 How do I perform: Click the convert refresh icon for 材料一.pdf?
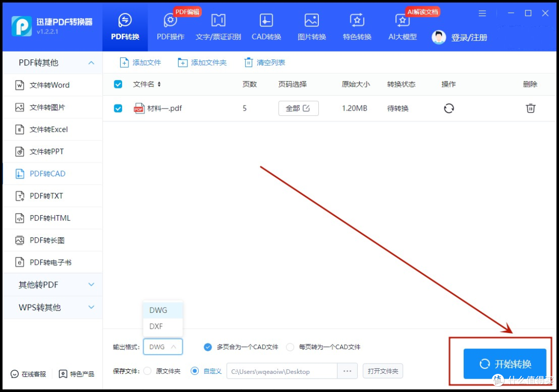(449, 108)
